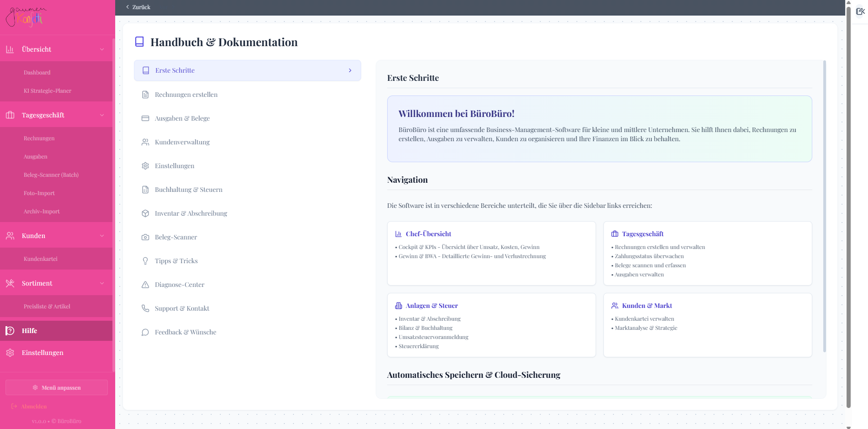Image resolution: width=868 pixels, height=429 pixels.
Task: Click the Kunden & Markt people icon
Action: pyautogui.click(x=615, y=306)
